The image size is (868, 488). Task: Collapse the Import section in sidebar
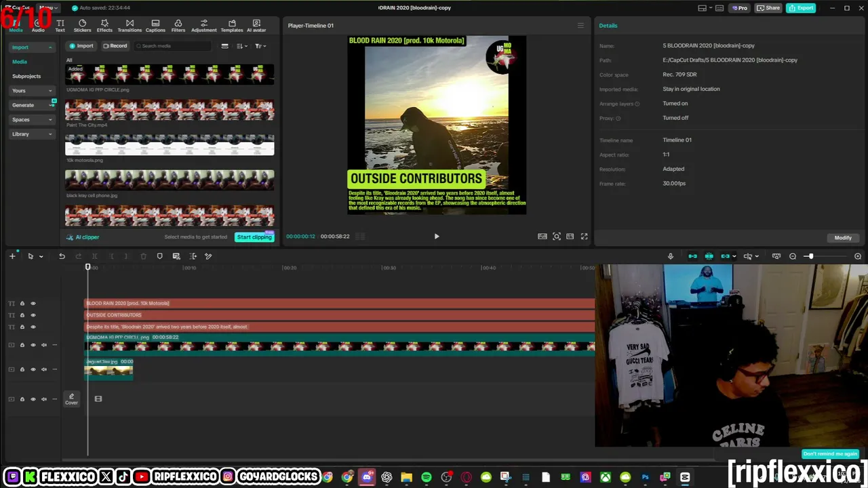point(50,47)
